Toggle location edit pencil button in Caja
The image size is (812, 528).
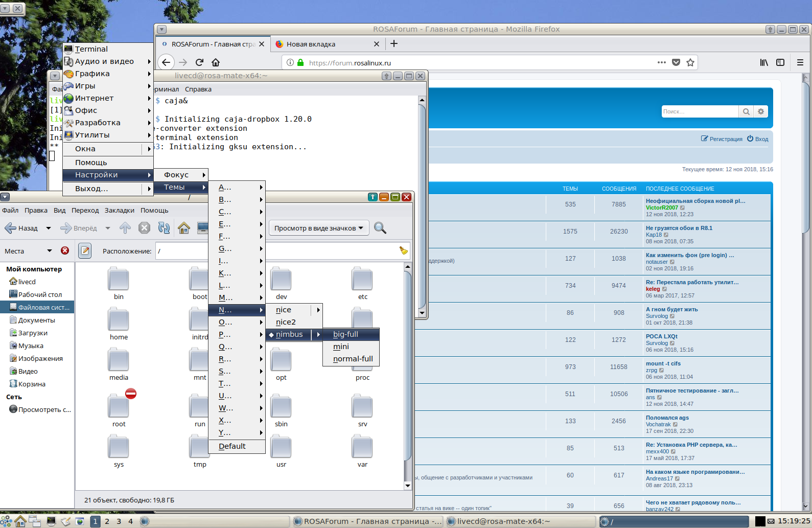[85, 251]
